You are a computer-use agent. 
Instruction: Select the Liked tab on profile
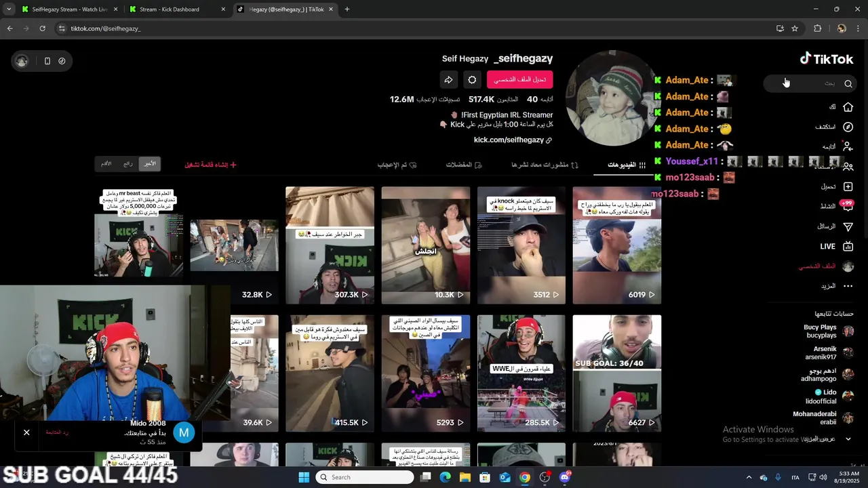(x=397, y=165)
